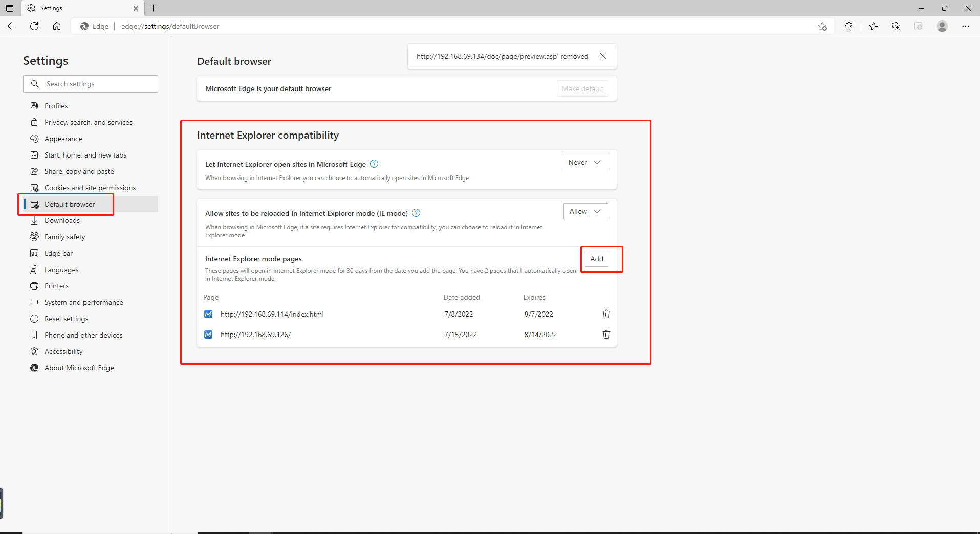
Task: Open Start, home, and new tabs
Action: click(x=91, y=155)
